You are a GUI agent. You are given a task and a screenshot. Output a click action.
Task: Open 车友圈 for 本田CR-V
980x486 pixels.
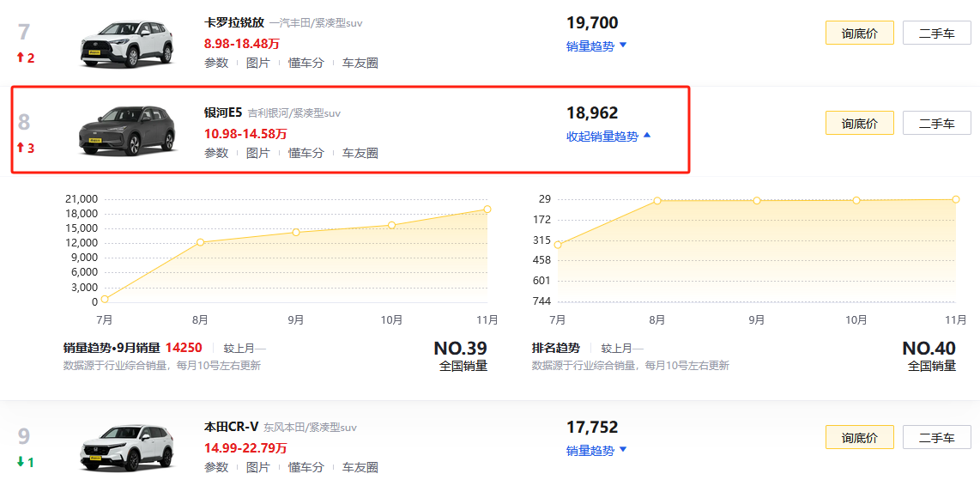point(360,467)
